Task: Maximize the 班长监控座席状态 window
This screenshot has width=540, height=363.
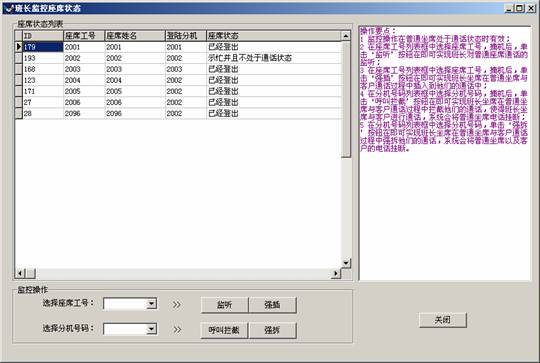Action: coord(520,8)
